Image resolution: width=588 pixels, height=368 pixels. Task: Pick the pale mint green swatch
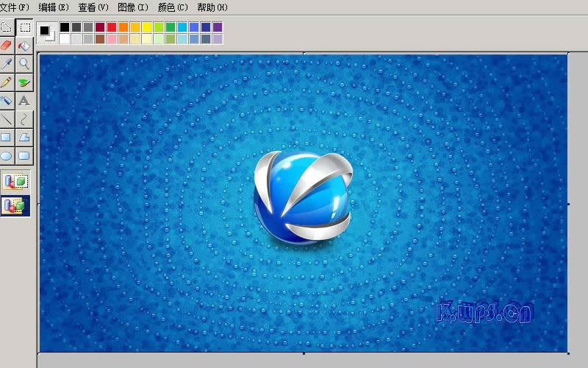[159, 39]
